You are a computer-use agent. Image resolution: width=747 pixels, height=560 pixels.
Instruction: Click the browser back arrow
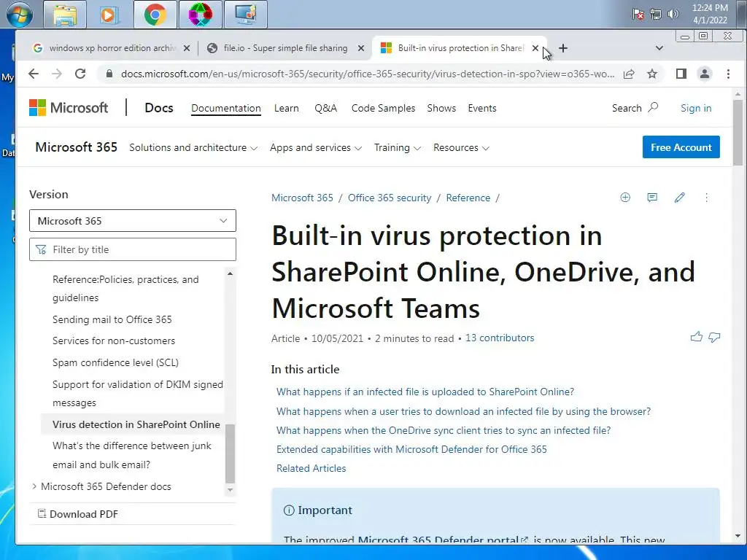(x=34, y=74)
